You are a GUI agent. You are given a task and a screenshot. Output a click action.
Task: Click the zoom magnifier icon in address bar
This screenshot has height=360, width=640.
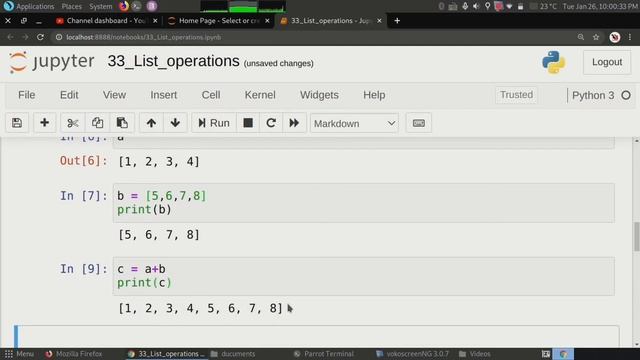(x=581, y=37)
